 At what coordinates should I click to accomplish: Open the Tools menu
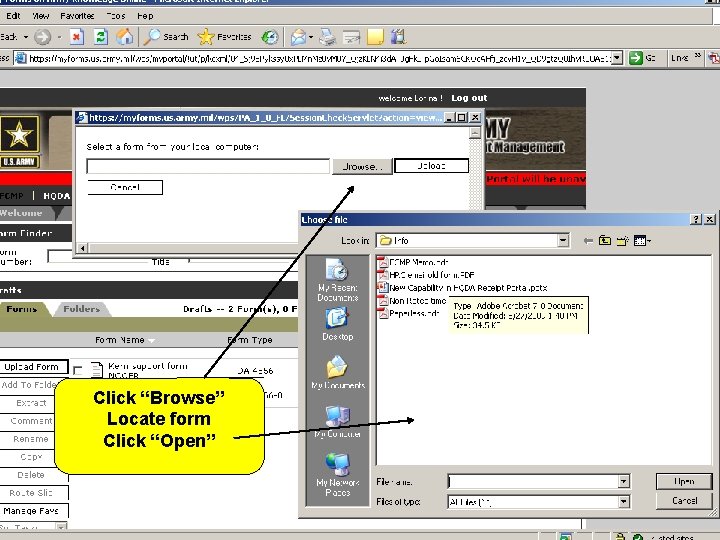(x=116, y=16)
